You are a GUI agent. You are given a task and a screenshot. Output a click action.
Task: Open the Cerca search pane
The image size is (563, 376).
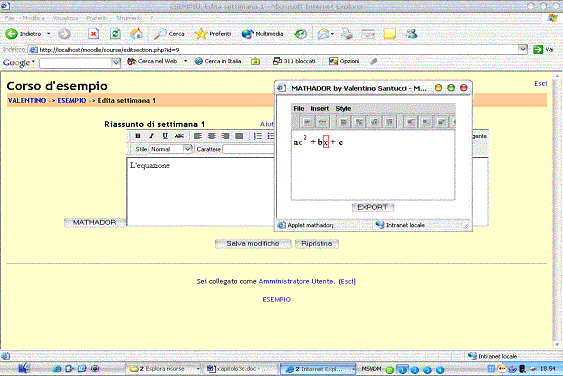[169, 34]
